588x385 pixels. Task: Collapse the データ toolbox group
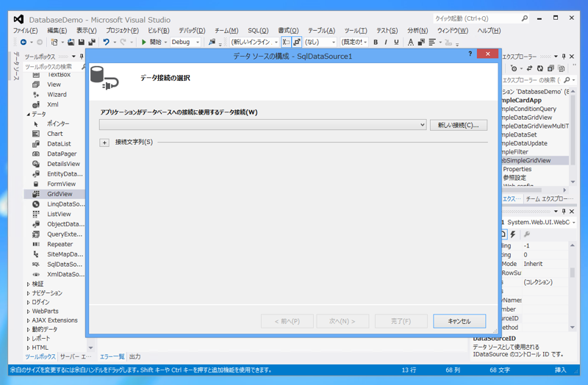[x=28, y=115]
